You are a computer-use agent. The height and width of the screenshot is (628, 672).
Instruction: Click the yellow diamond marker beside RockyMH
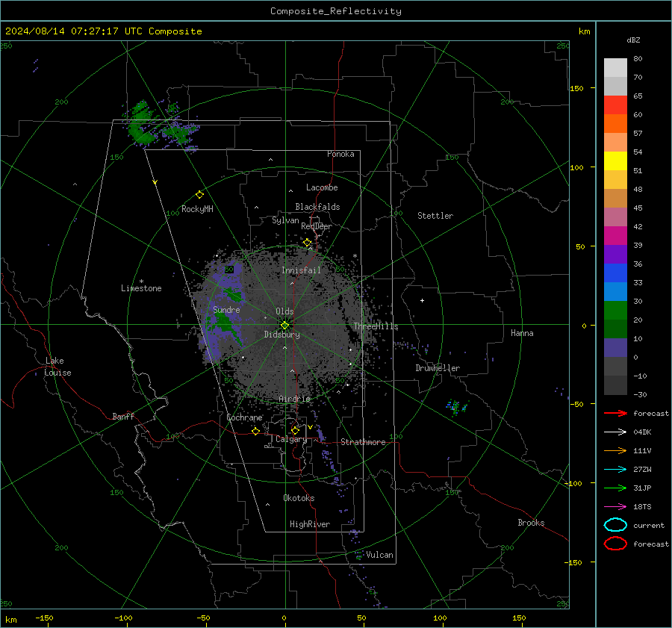[199, 195]
